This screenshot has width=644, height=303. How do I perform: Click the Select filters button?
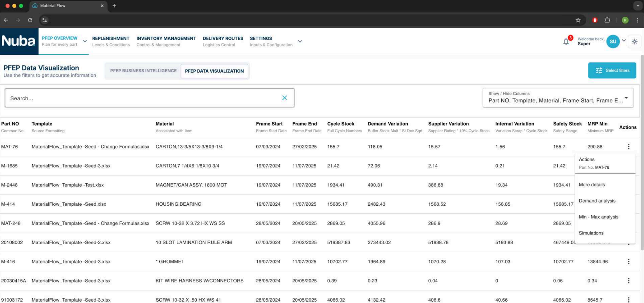click(x=612, y=70)
